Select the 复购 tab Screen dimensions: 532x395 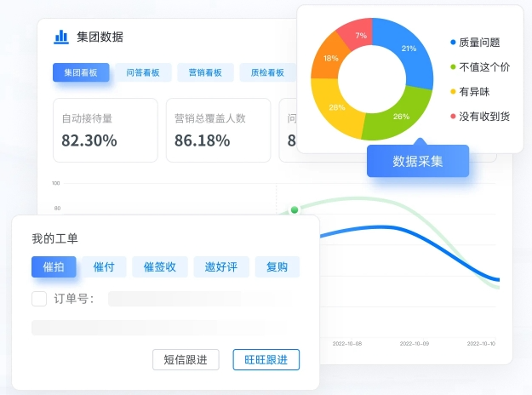click(x=277, y=266)
